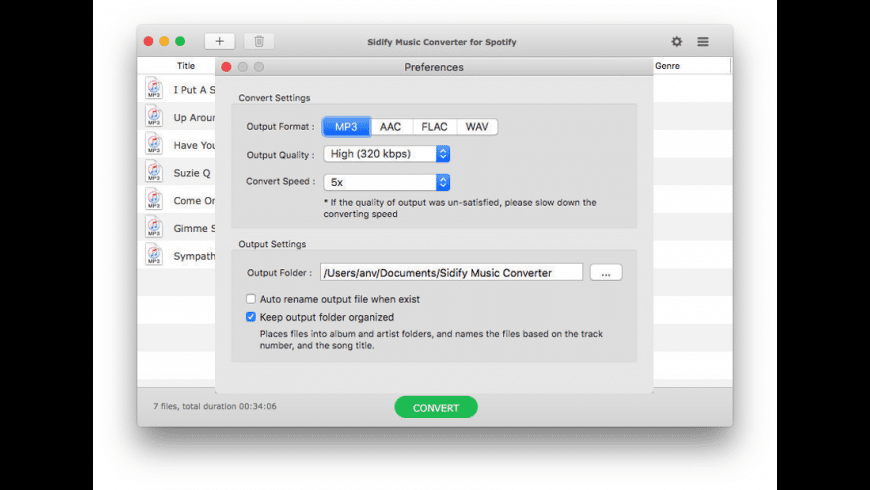Click MP3 file icon beside 'Gimme S'
Image resolution: width=870 pixels, height=490 pixels.
pyautogui.click(x=154, y=227)
